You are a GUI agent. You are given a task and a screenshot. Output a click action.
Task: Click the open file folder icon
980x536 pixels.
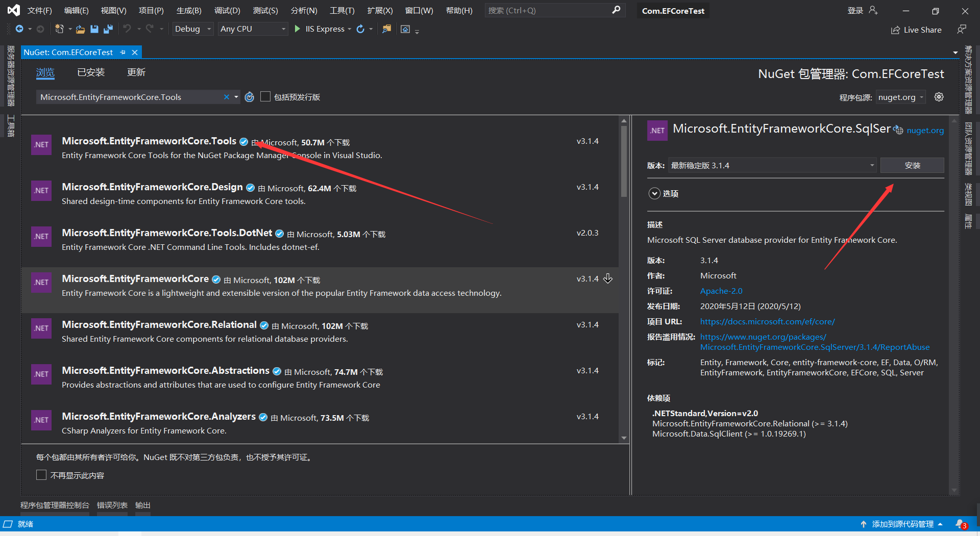click(80, 29)
